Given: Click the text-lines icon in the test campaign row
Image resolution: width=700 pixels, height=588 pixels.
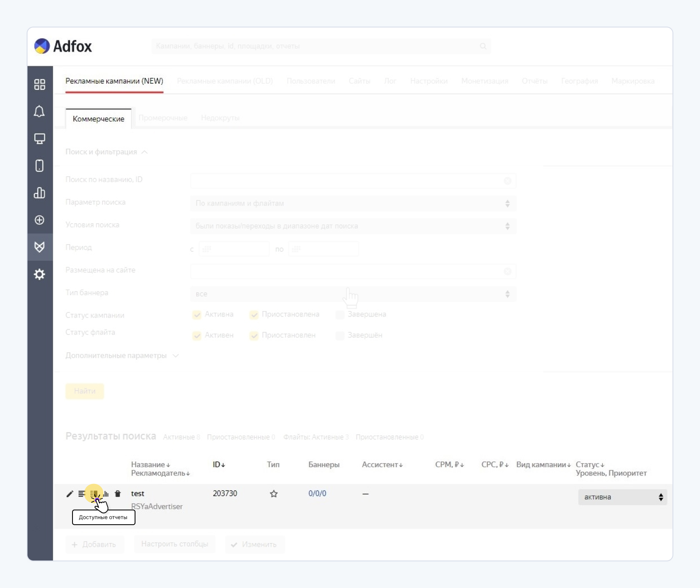Looking at the screenshot, I should [82, 494].
